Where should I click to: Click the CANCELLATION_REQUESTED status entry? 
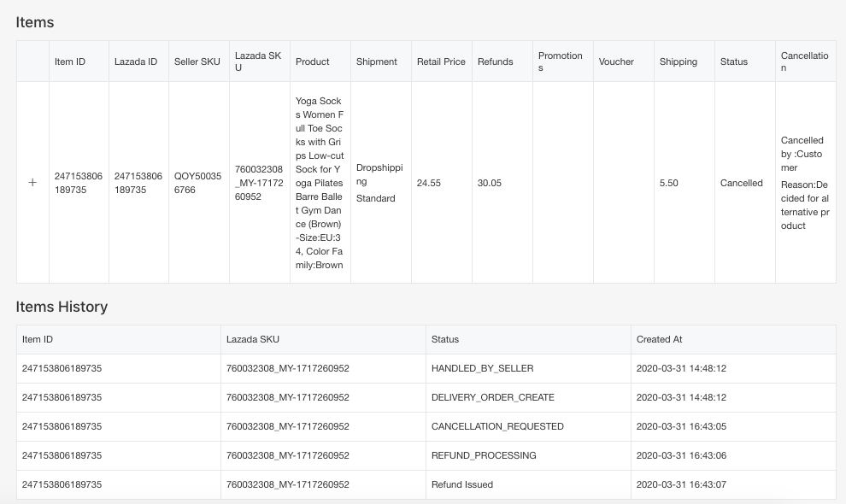click(x=497, y=426)
